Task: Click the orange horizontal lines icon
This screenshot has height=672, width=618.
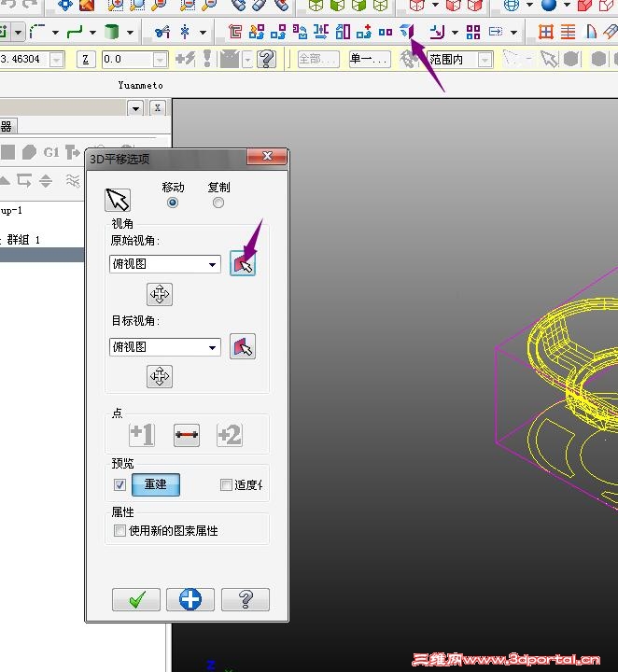Action: click(568, 32)
